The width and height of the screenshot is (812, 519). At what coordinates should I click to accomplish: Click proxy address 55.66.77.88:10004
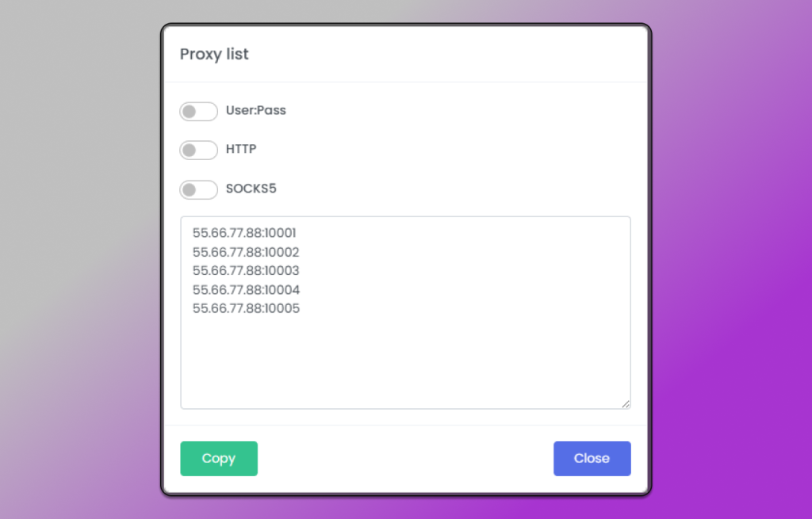pyautogui.click(x=244, y=289)
